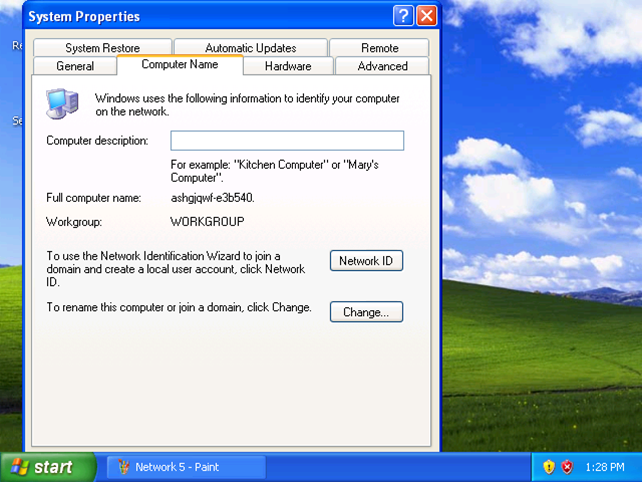Select the Computer Name tab
642x482 pixels.
coord(180,65)
